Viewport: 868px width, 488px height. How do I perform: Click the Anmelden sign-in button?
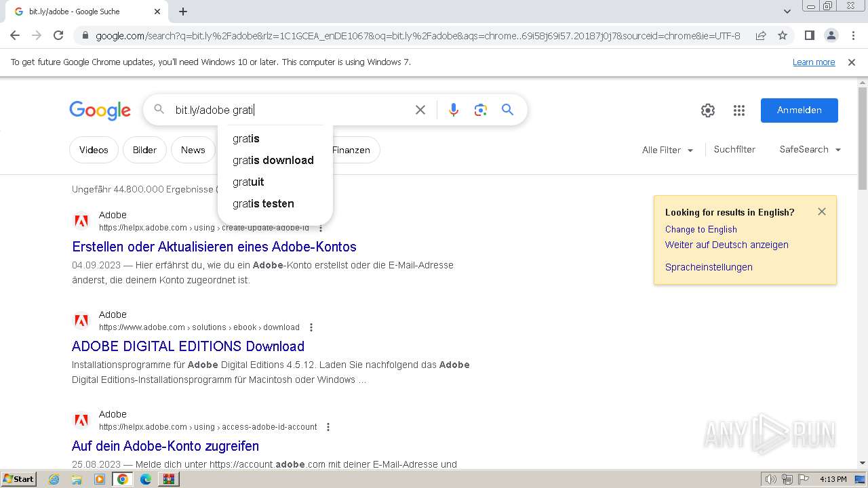pyautogui.click(x=800, y=110)
